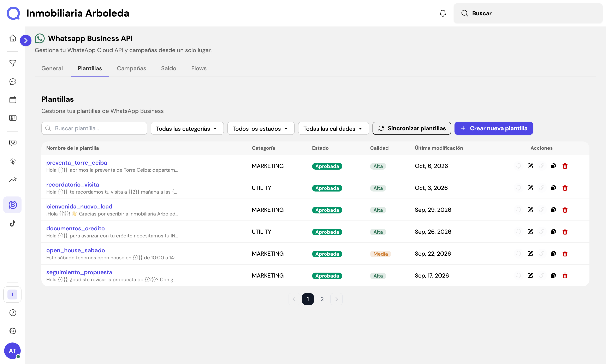
Task: Open the funnel icon in the sidebar
Action: click(13, 63)
